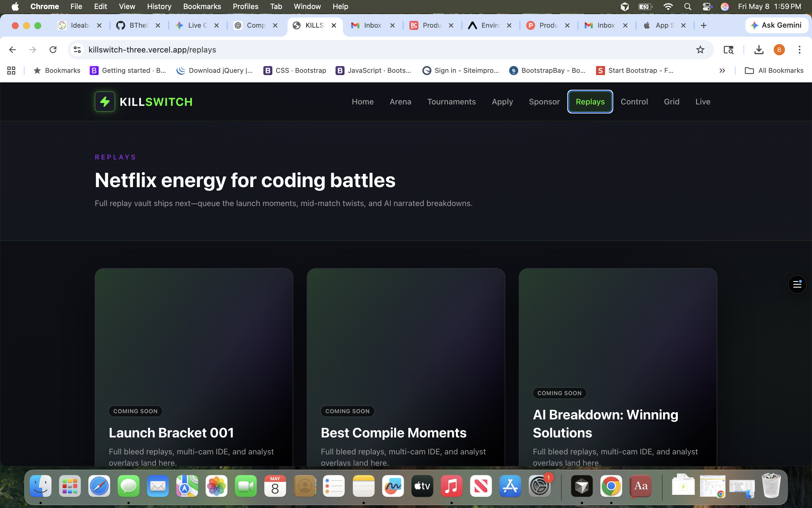
Task: Open a new tab with plus button
Action: click(x=704, y=25)
